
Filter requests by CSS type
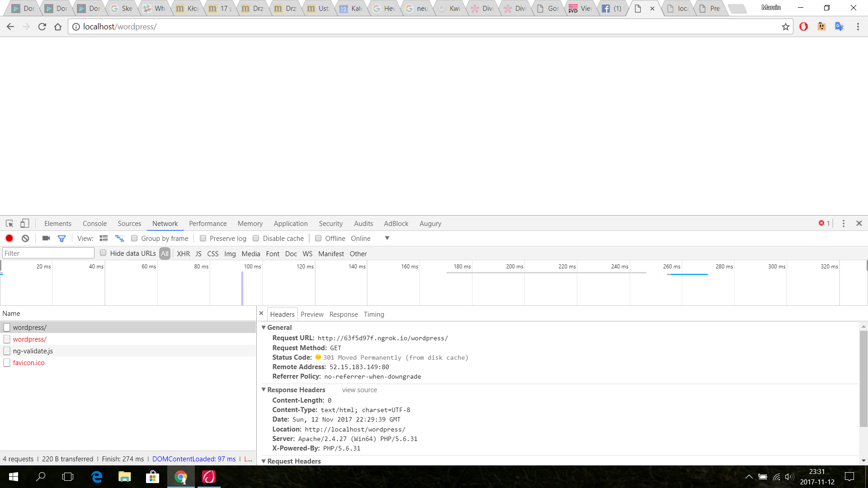(213, 253)
